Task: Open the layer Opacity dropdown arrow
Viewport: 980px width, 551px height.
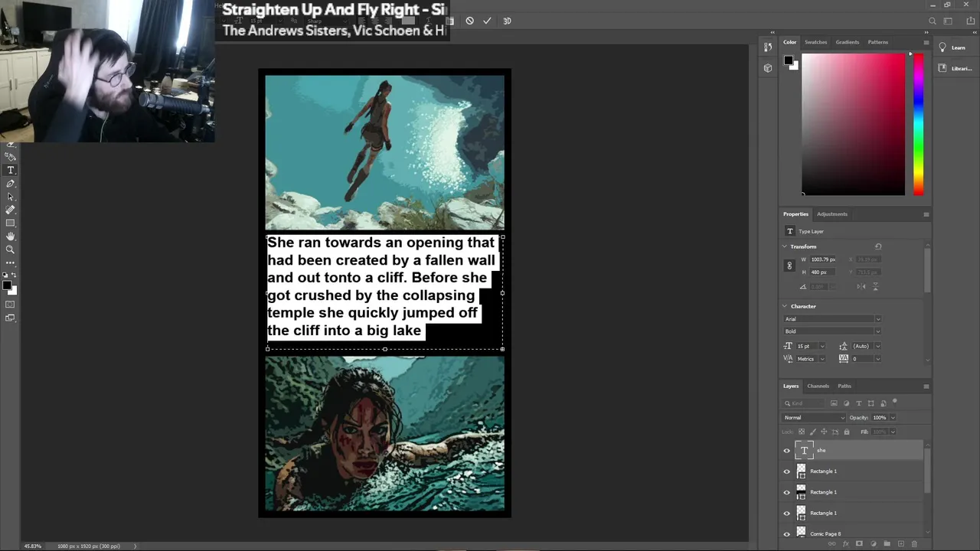Action: pyautogui.click(x=893, y=418)
